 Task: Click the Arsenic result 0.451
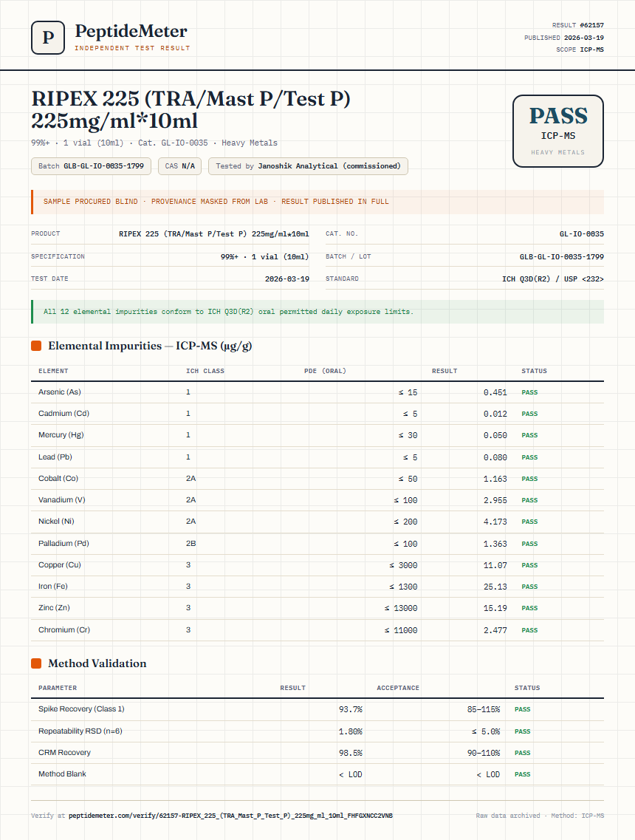[495, 393]
